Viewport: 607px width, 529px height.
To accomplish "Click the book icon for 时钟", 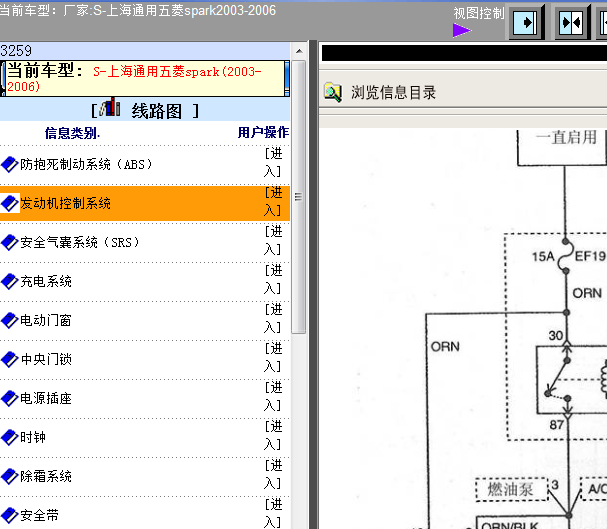I will coord(9,437).
